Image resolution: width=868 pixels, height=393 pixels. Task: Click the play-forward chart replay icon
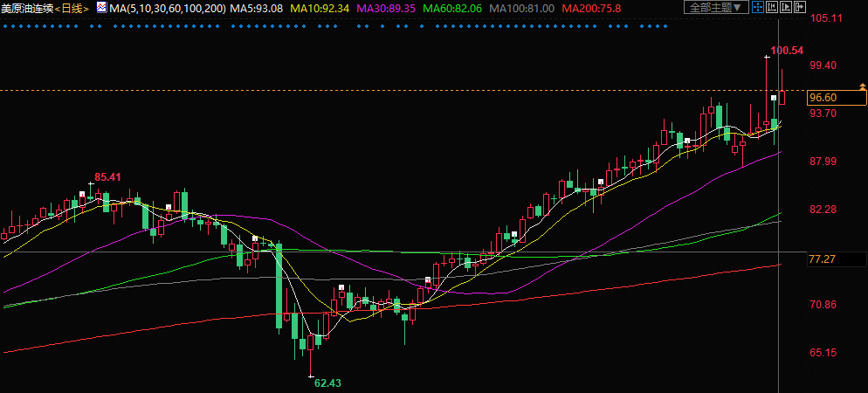pos(784,8)
